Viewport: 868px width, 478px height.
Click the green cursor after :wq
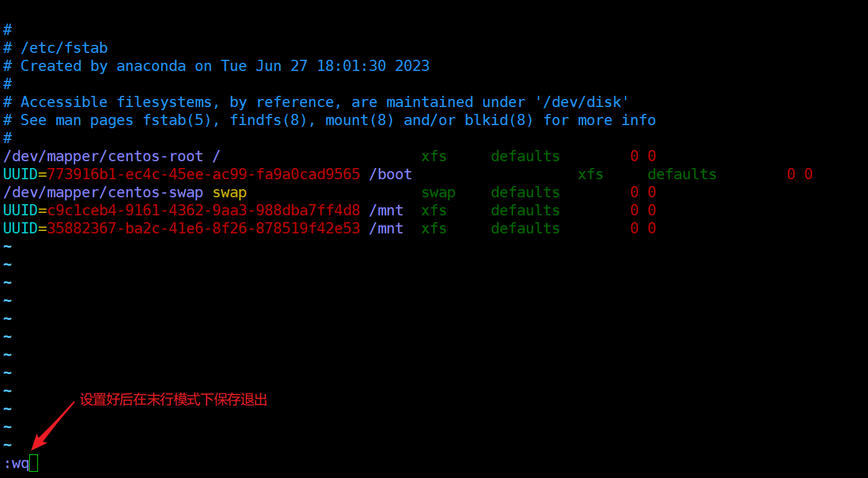[x=34, y=463]
